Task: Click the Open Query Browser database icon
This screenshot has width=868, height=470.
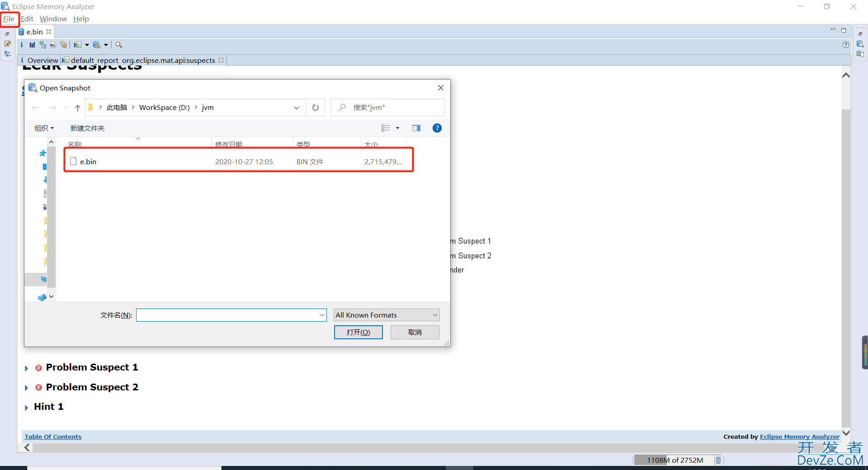Action: pos(97,45)
